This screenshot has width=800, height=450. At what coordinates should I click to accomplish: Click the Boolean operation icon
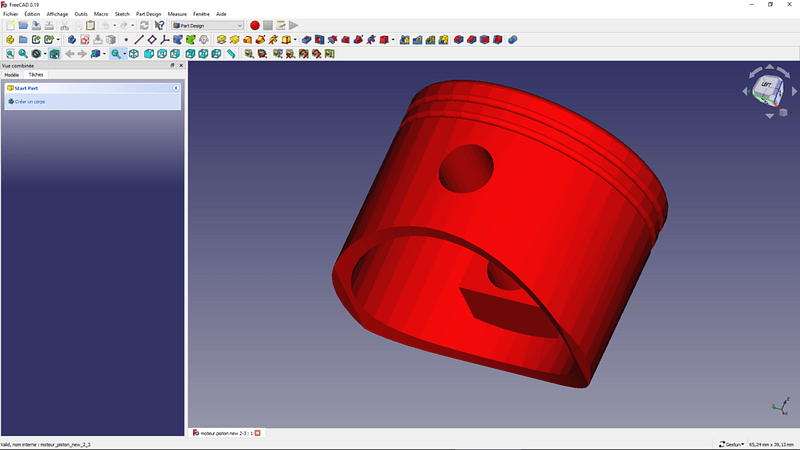[513, 40]
